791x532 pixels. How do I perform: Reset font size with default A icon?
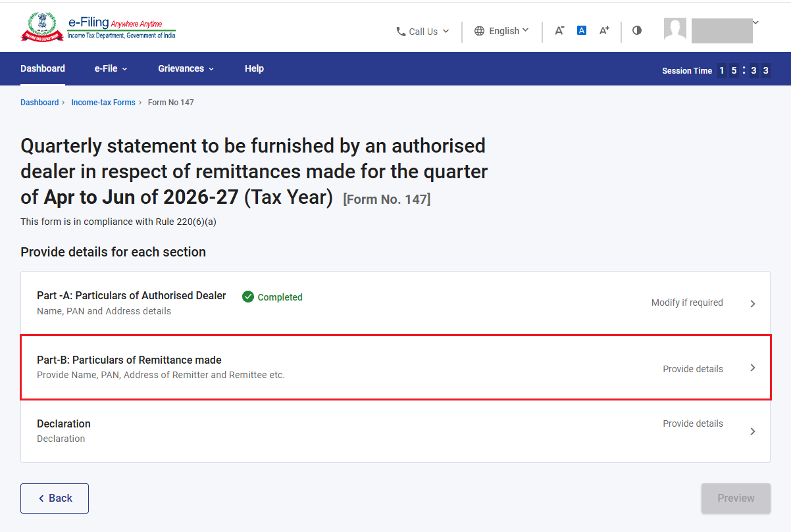coord(582,30)
